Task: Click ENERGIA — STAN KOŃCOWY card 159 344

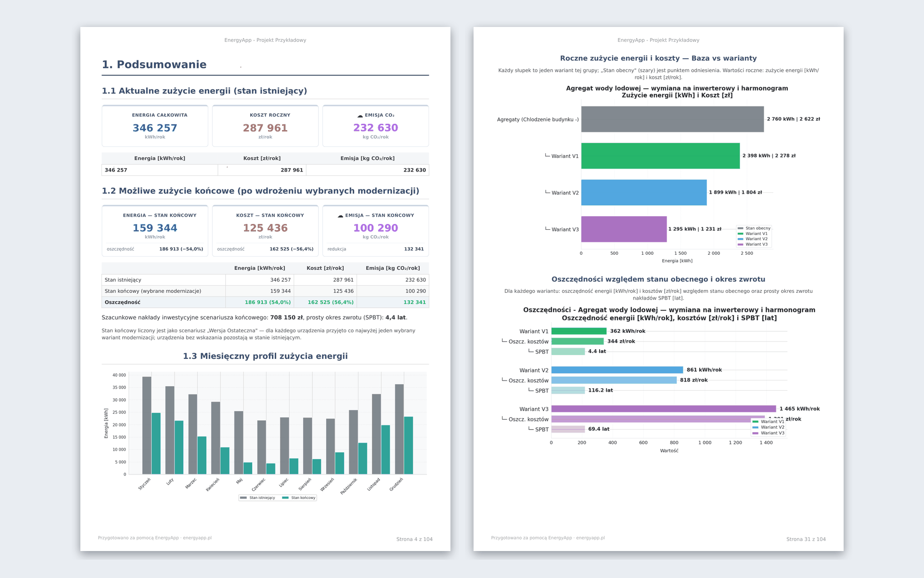Action: click(155, 231)
